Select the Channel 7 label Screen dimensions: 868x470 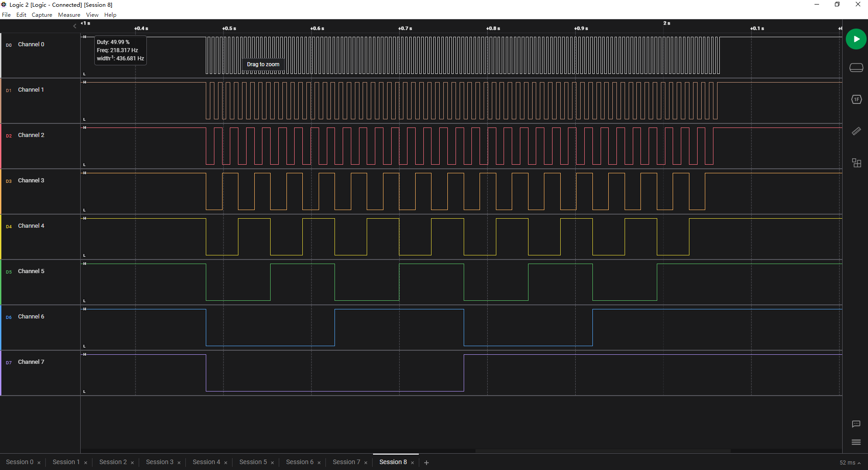click(x=31, y=362)
